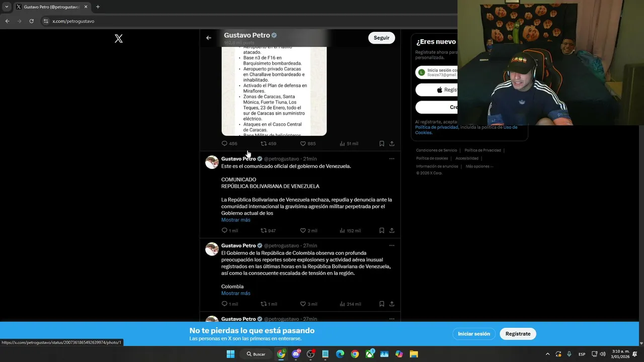644x362 pixels.
Task: Open Microsoft Edge from the taskbar
Action: point(340,354)
